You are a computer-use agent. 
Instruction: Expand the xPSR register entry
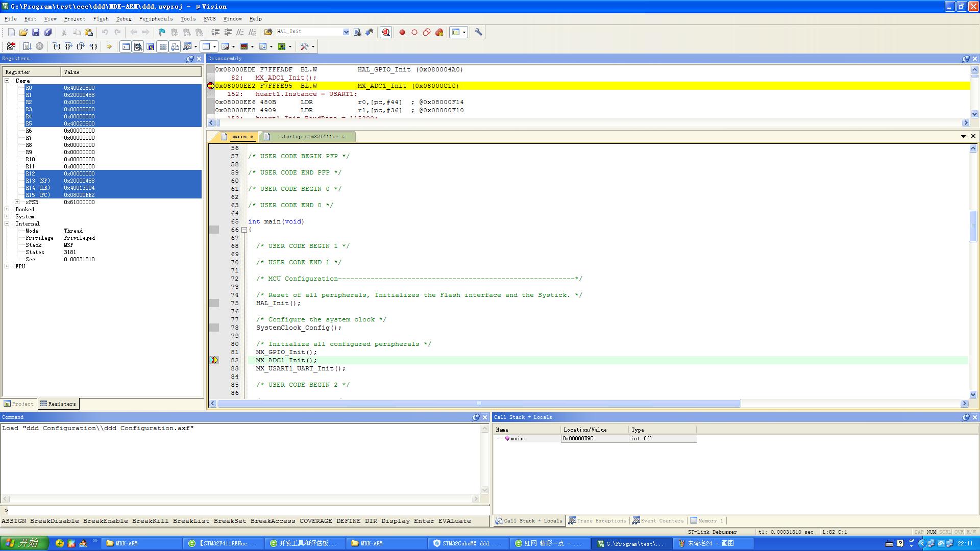[x=17, y=202]
